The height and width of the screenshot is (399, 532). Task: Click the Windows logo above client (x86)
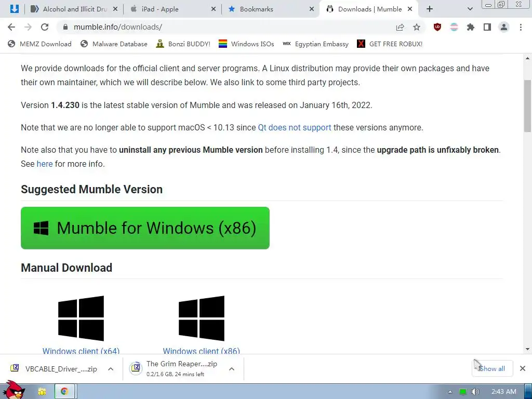(x=202, y=318)
